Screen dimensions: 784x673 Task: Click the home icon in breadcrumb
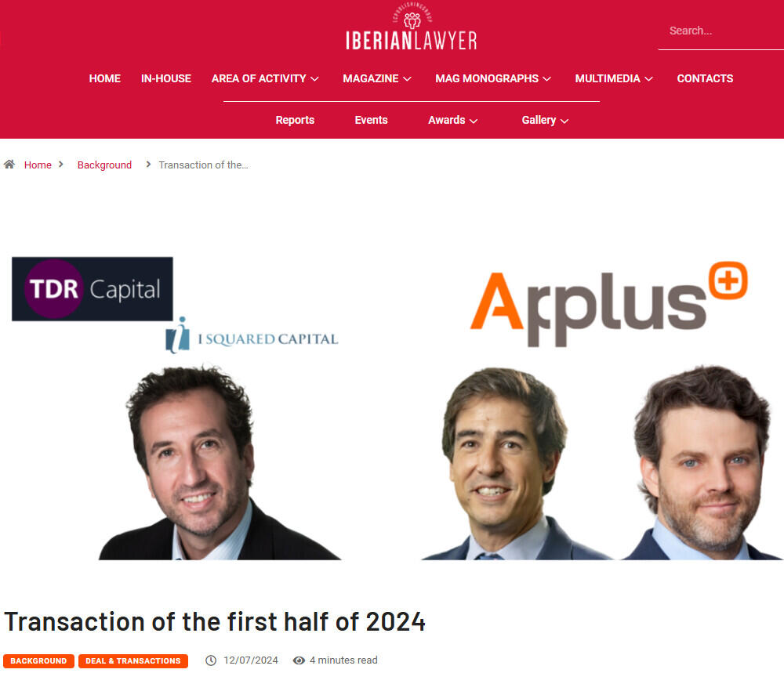click(x=9, y=165)
